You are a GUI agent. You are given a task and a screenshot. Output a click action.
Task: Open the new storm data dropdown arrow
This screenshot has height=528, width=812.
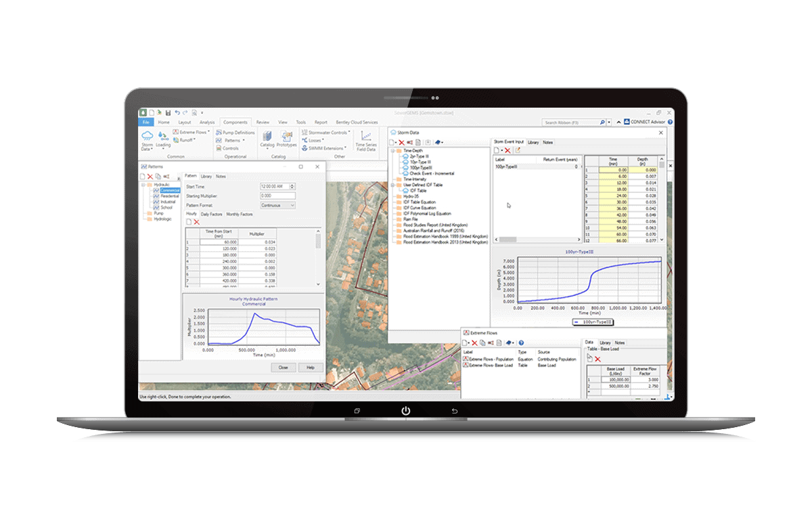(x=396, y=142)
